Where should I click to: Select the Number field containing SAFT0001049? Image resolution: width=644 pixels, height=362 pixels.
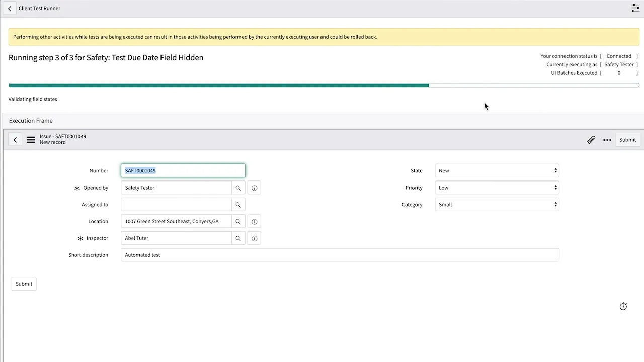point(183,170)
